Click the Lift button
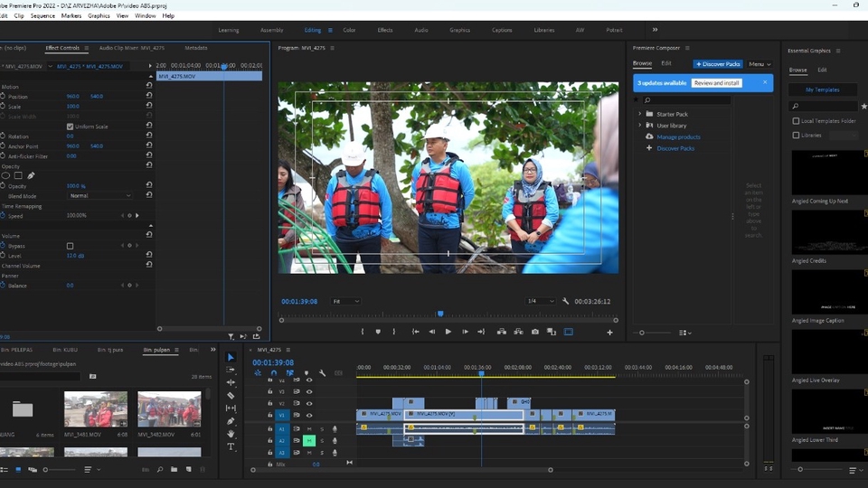This screenshot has height=488, width=868. 502,332
